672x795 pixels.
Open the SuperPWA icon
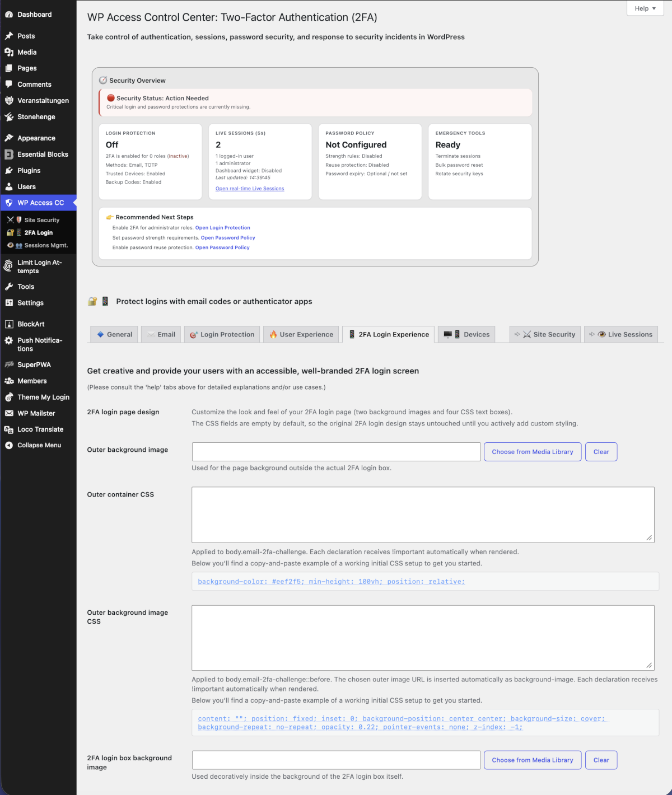tap(8, 364)
